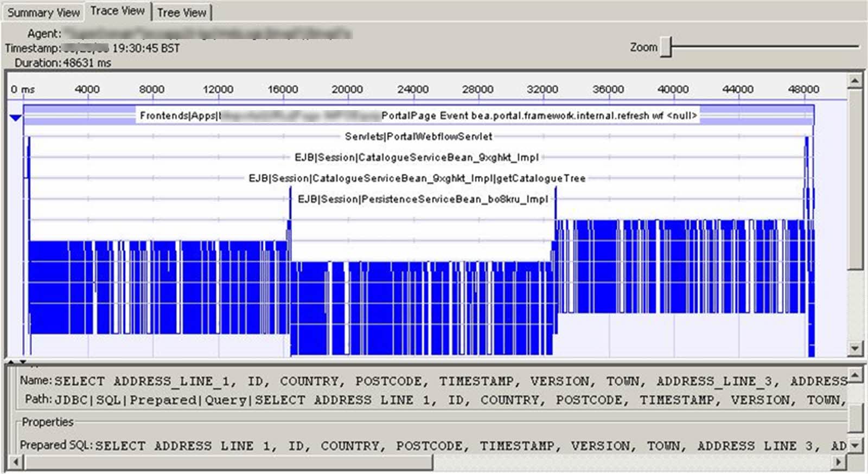Click the 24000 tick on time ruler
The image size is (868, 474).
(412, 89)
